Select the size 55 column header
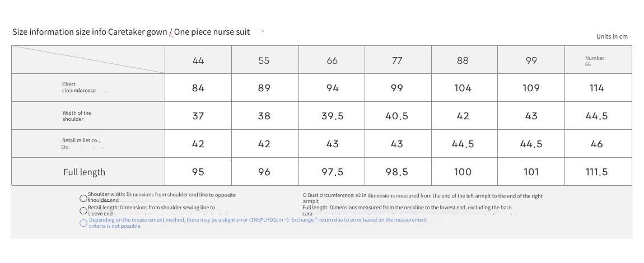 pos(264,60)
